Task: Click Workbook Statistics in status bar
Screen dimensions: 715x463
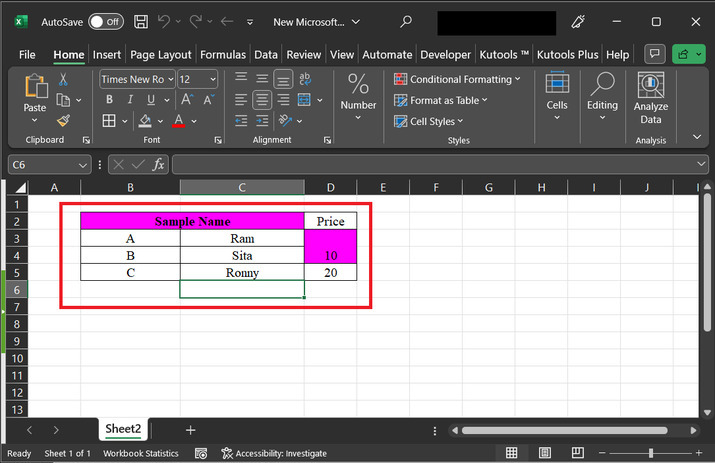Action: coord(140,453)
